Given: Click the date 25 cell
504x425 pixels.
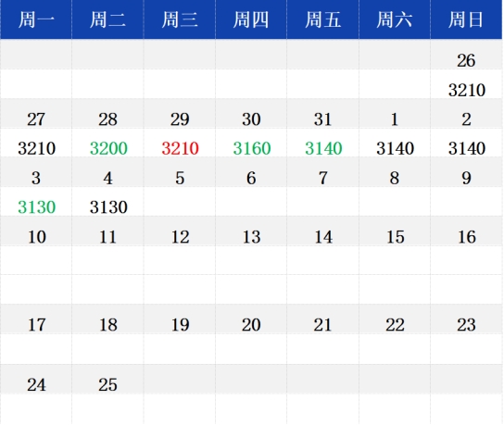Looking at the screenshot, I should click(x=107, y=385).
